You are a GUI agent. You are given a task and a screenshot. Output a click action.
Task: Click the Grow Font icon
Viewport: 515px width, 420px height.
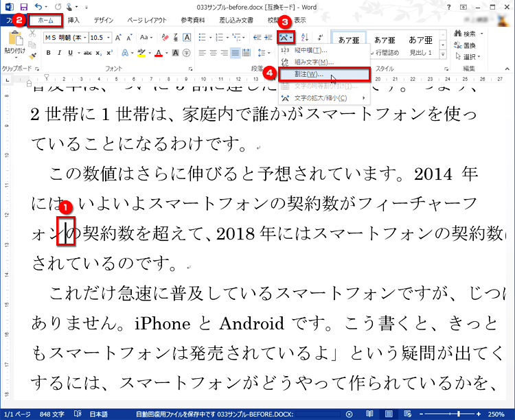click(x=118, y=38)
